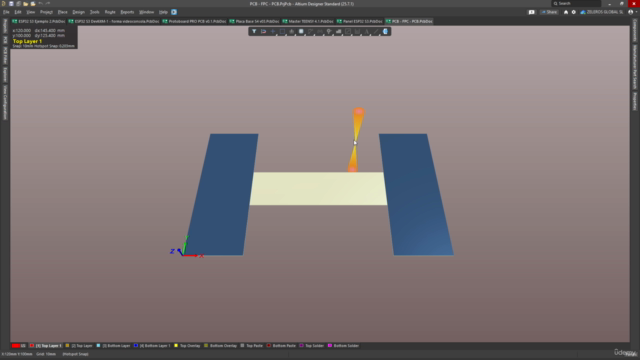Screen dimensions: 640x360
Task: Click the selection filter funnel icon
Action: 254,31
